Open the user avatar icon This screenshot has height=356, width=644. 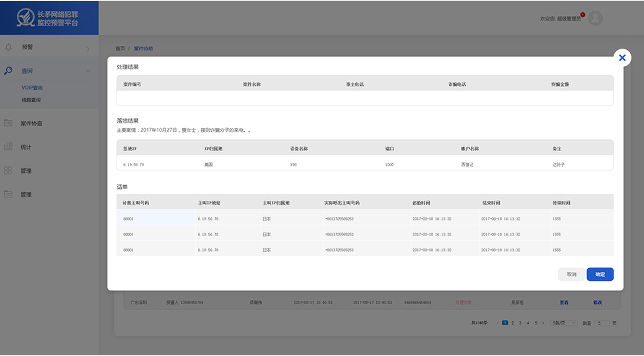click(595, 18)
